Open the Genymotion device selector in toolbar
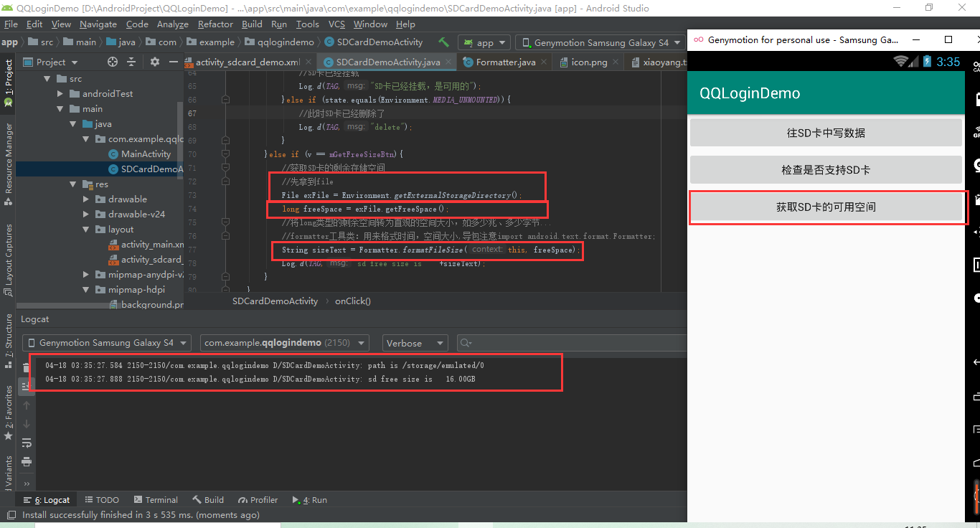980x528 pixels. 600,42
